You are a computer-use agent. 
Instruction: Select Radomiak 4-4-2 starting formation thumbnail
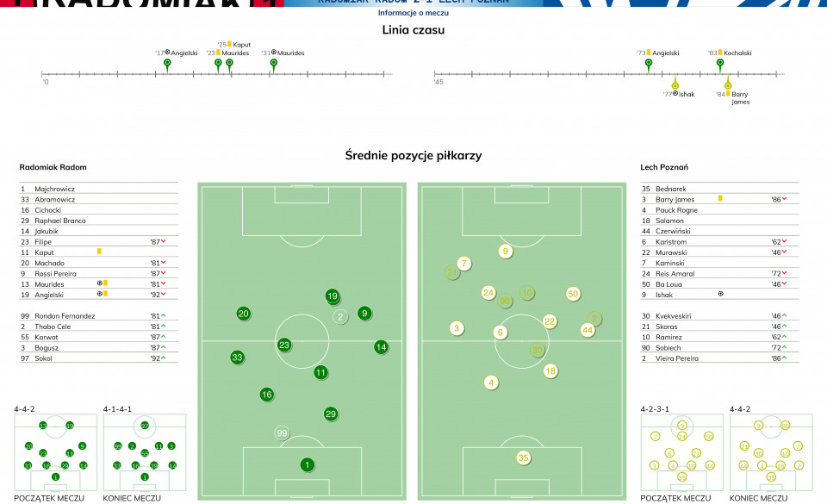point(55,451)
